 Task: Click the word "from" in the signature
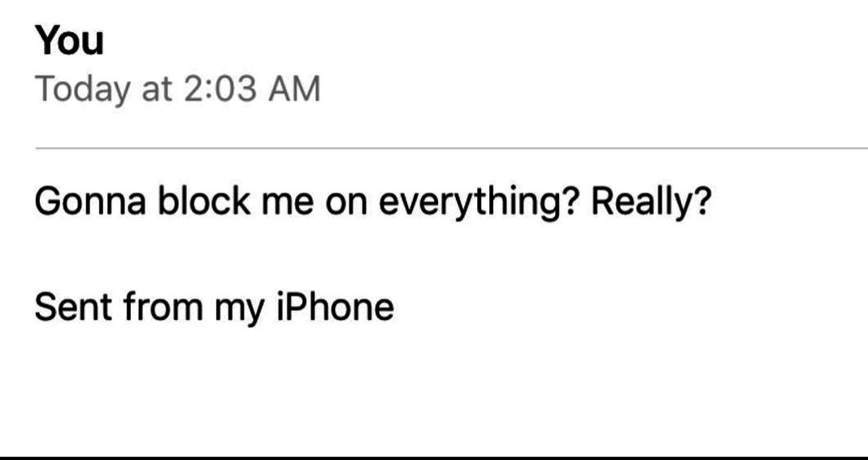pyautogui.click(x=163, y=306)
